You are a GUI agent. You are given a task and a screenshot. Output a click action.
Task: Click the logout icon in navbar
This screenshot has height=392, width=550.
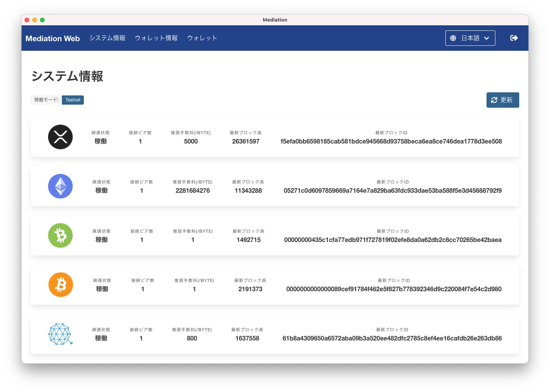click(514, 38)
